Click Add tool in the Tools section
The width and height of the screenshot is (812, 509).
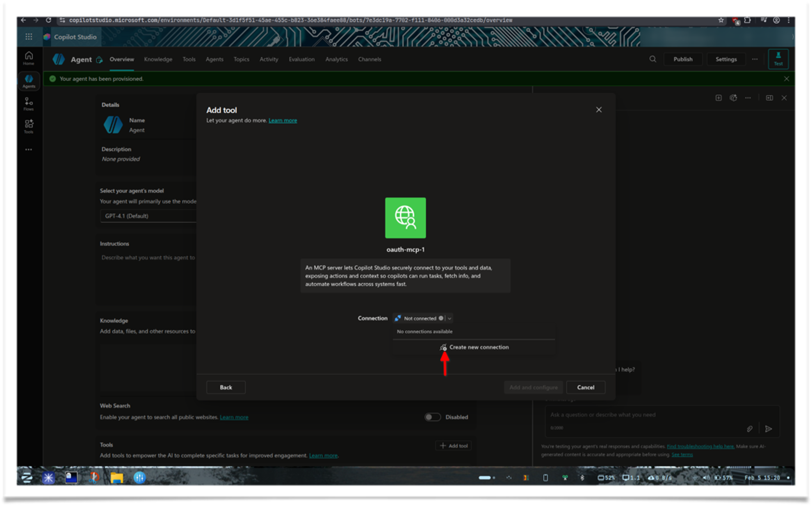tap(453, 445)
